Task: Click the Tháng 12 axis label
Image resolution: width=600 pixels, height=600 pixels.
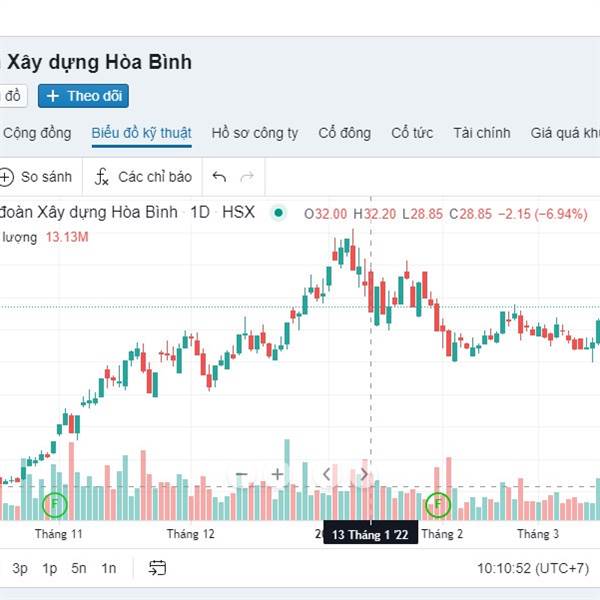Action: point(191,534)
